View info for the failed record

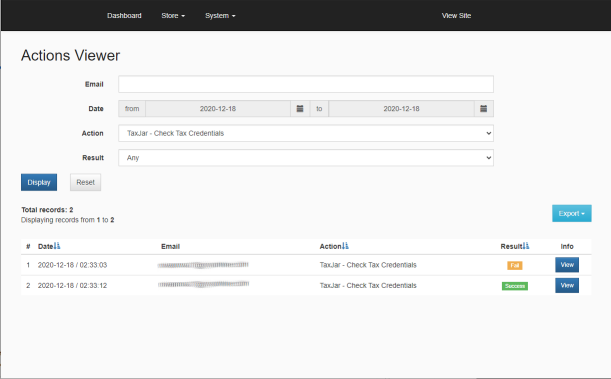point(567,265)
